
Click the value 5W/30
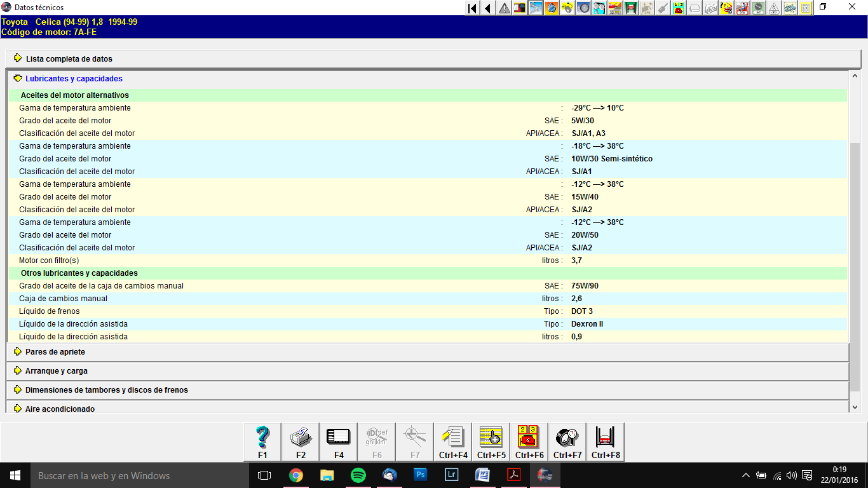(583, 121)
